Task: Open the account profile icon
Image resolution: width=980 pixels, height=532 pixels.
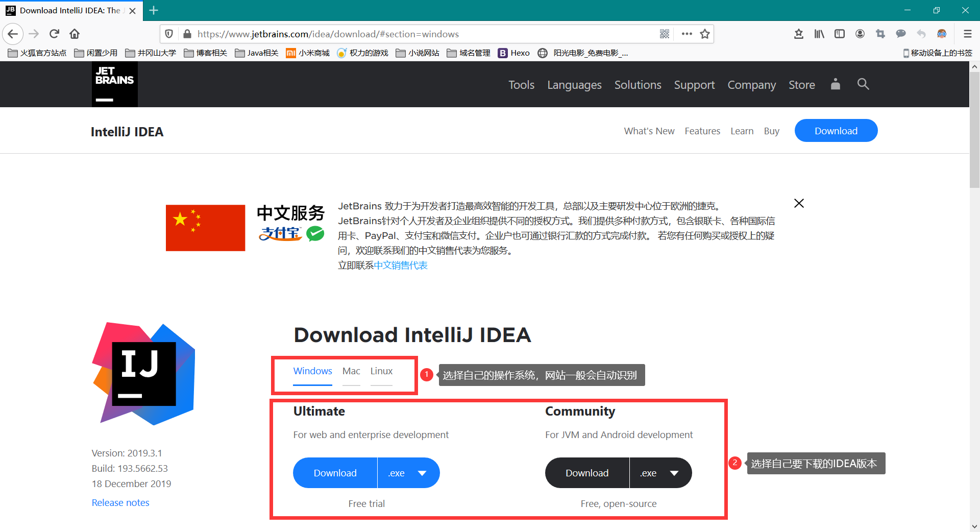Action: pos(835,84)
